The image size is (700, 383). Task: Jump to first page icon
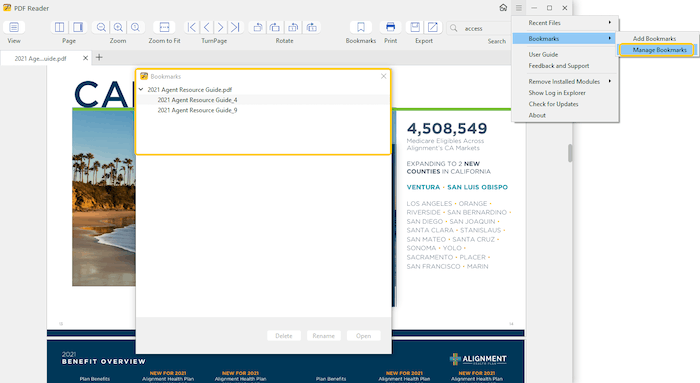(192, 27)
